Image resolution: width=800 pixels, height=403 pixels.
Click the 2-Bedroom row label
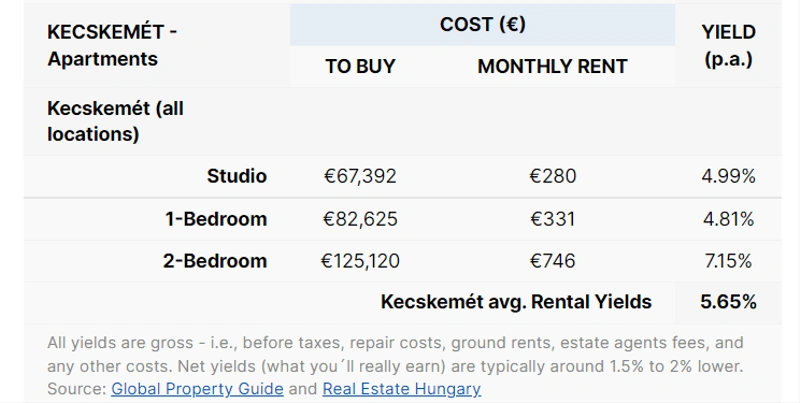(215, 261)
